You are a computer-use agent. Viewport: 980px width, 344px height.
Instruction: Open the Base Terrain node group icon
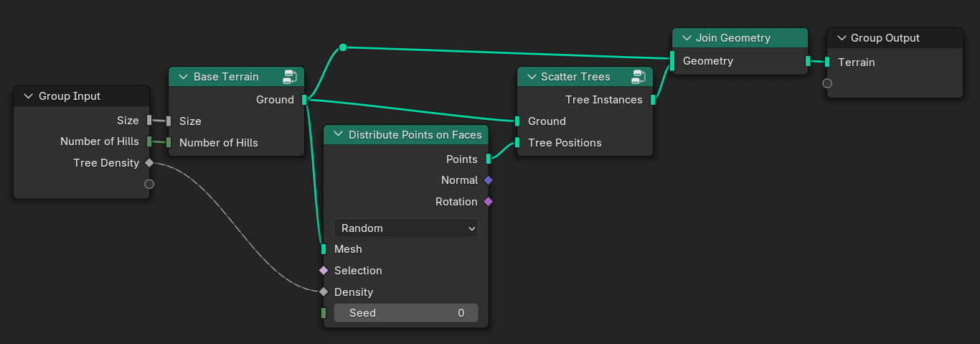point(290,77)
